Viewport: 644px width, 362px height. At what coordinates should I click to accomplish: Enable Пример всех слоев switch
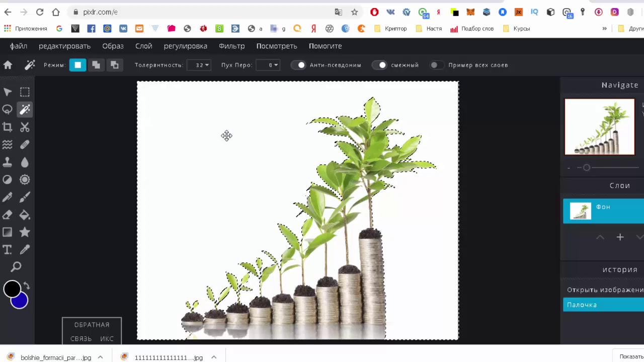[x=437, y=65]
